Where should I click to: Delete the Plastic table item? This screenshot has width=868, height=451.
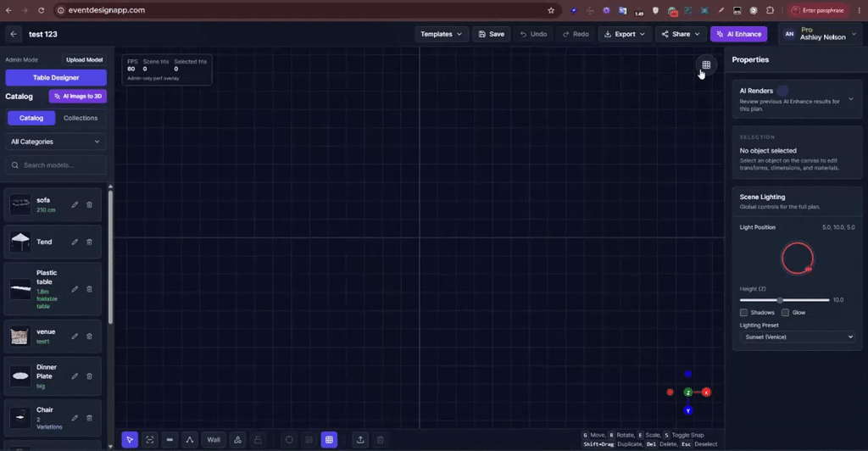point(89,289)
